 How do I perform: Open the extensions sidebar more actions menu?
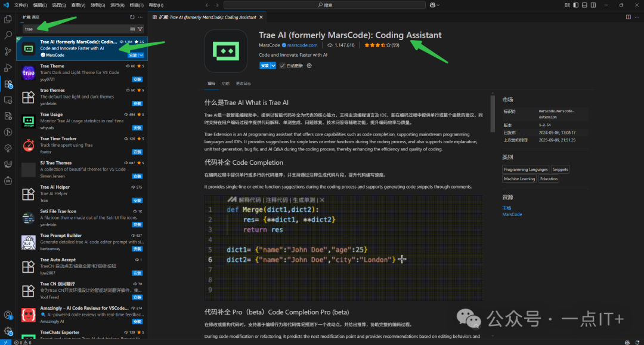tap(141, 17)
